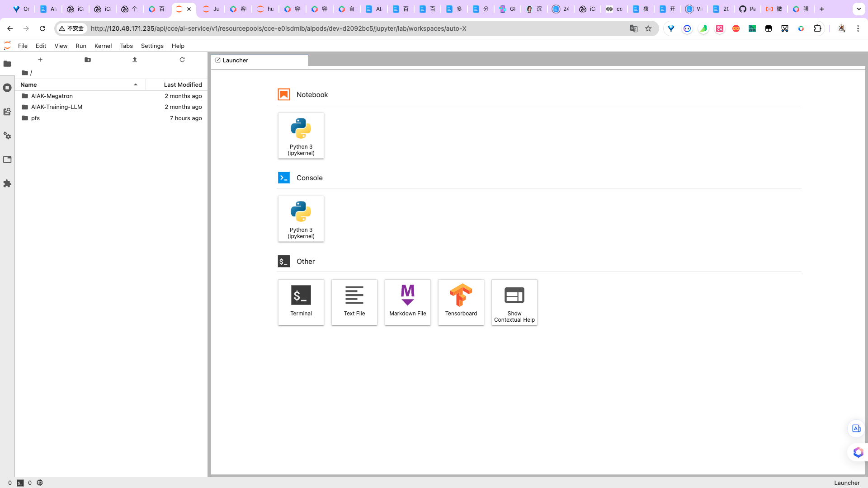Refresh the file list

[182, 60]
